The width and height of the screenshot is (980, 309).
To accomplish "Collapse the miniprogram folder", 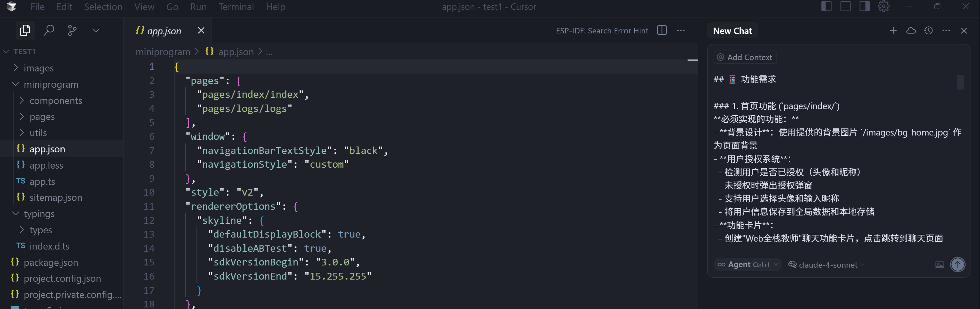I will point(62,84).
